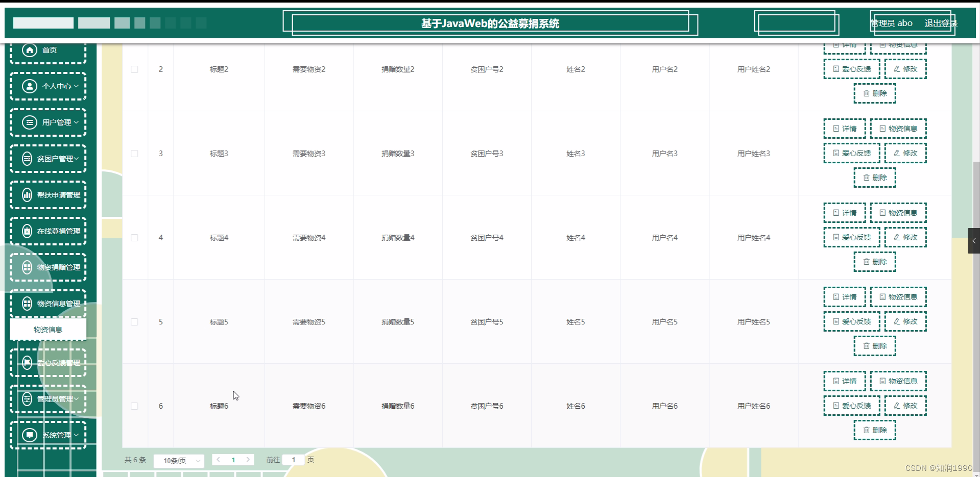Click the 系统管理 sidebar icon
Screen dimensions: 980x477
click(x=29, y=435)
